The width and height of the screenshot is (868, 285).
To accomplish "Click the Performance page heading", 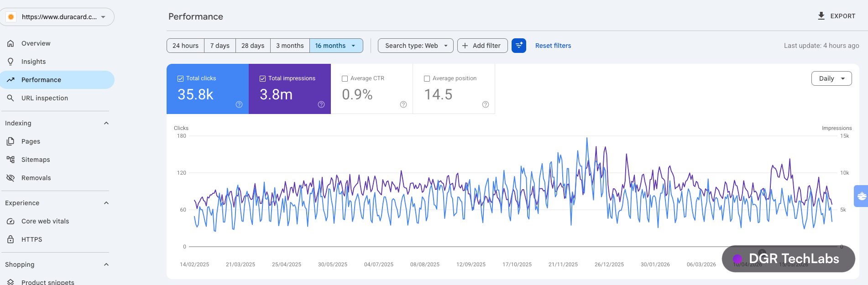I will pyautogui.click(x=196, y=16).
